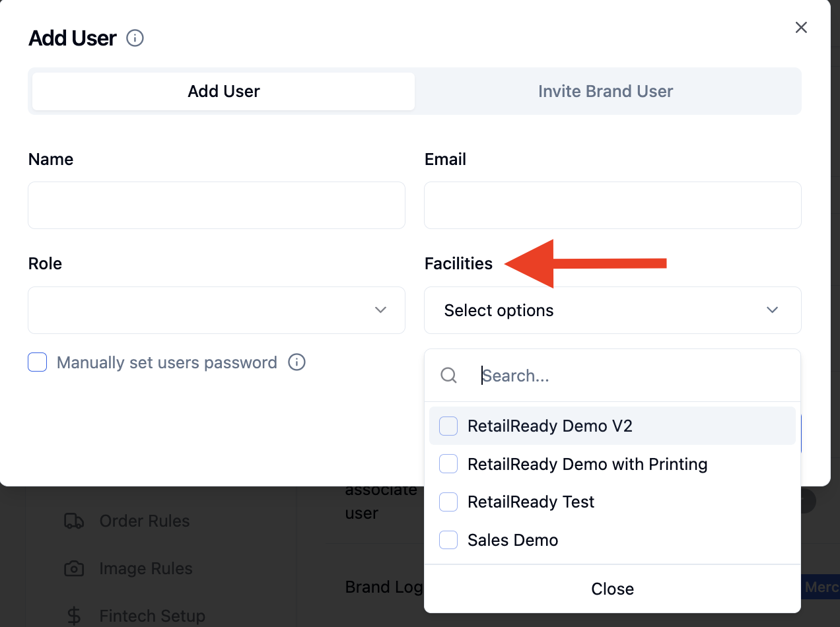Tick the RetailReady Test checkbox
The width and height of the screenshot is (840, 627).
click(448, 502)
